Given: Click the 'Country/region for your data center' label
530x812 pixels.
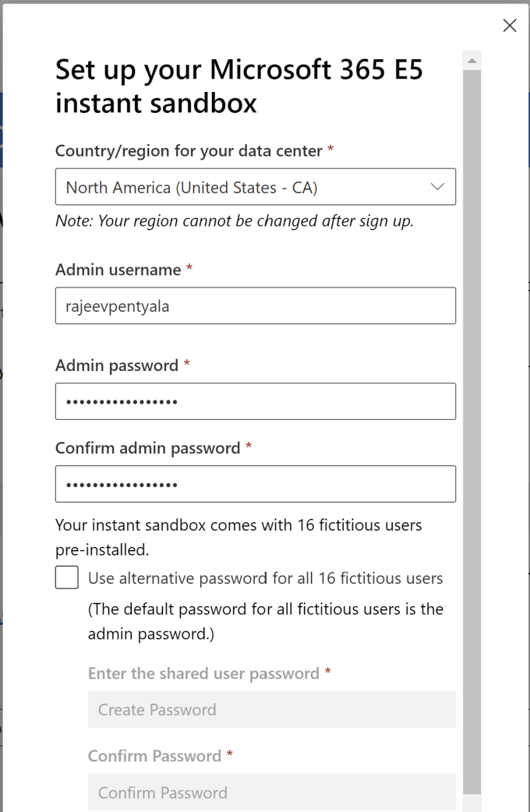Looking at the screenshot, I should pyautogui.click(x=189, y=150).
